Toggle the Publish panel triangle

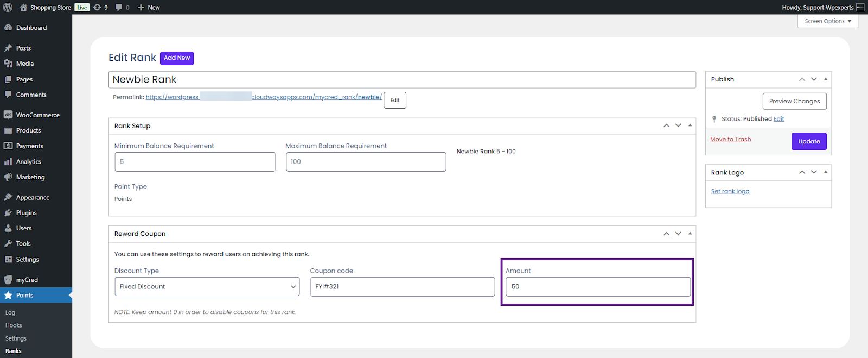point(825,79)
